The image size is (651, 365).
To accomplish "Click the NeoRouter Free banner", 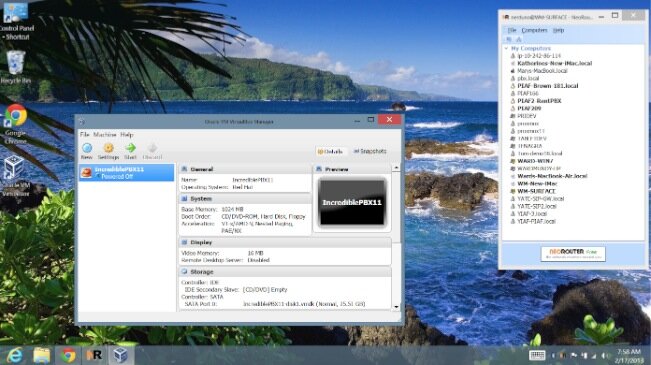I will coord(573,253).
